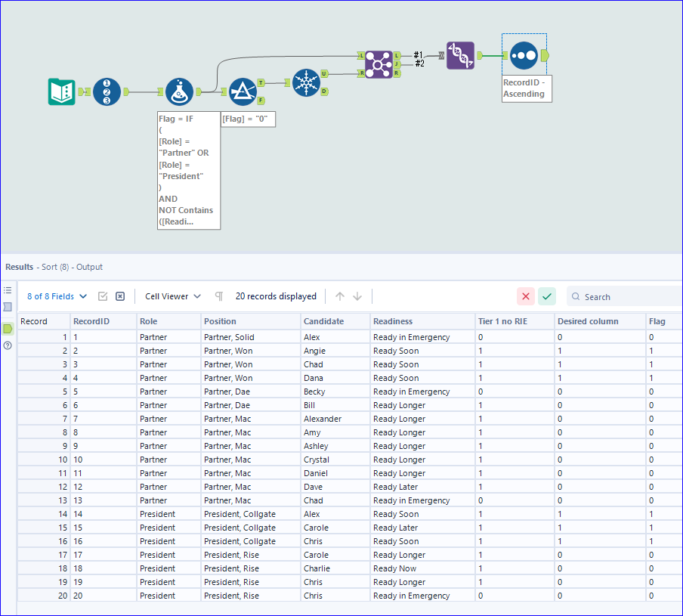The height and width of the screenshot is (616, 683).
Task: Click the Candidate cell Alexander
Action: coord(335,419)
